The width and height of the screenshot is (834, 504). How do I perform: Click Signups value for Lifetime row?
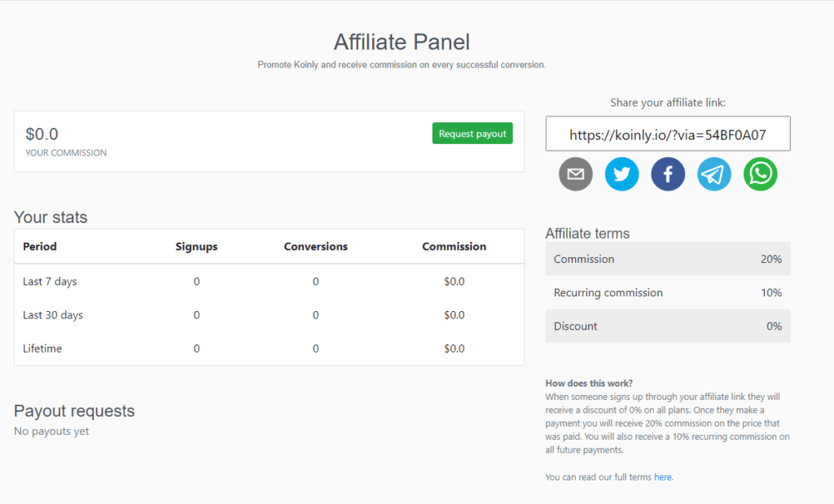pyautogui.click(x=197, y=348)
